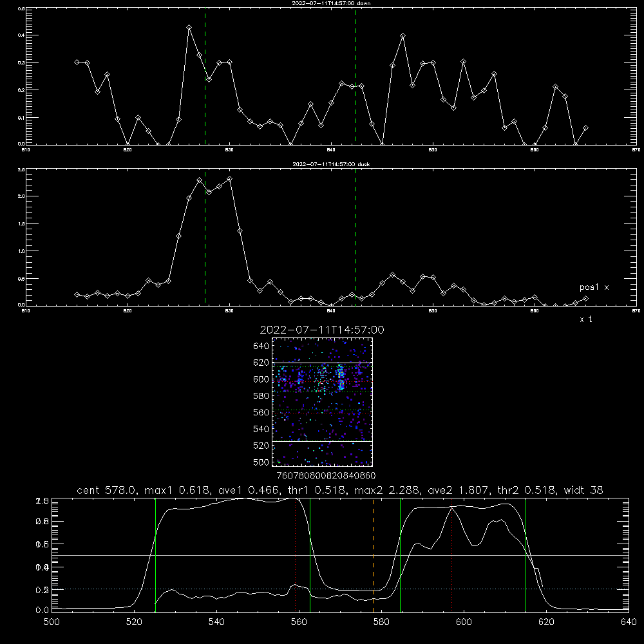The height and width of the screenshot is (644, 644).
Task: Click the dusk plot title text
Action: coord(331,164)
